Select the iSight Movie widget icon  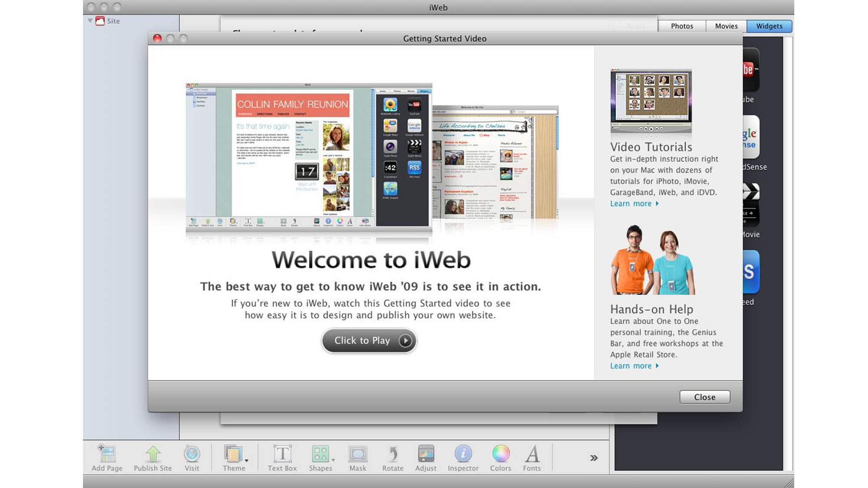pyautogui.click(x=751, y=205)
